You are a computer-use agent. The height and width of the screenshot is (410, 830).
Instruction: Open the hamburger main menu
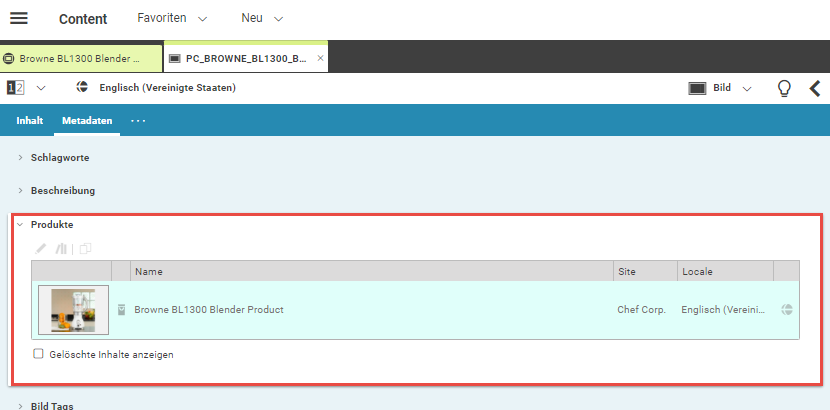(x=19, y=19)
